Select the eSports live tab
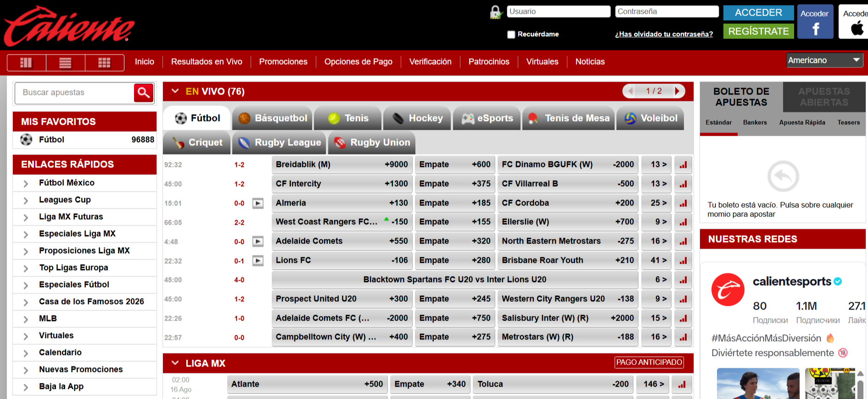 tap(487, 118)
